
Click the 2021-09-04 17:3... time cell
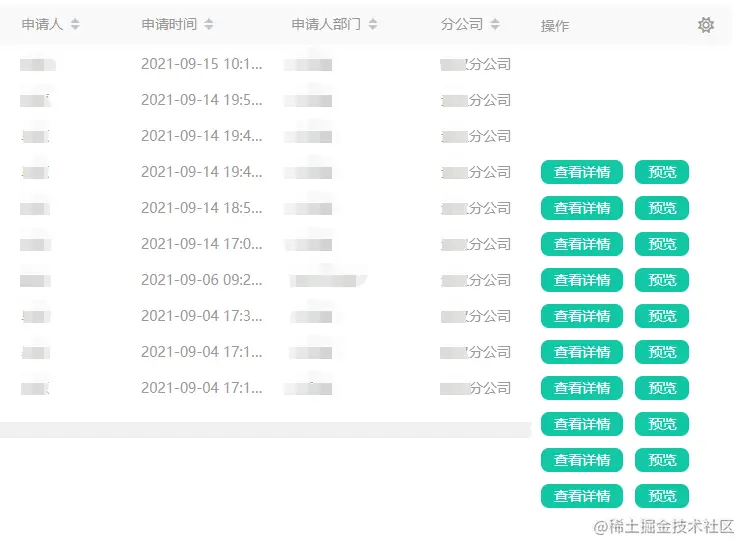[202, 315]
